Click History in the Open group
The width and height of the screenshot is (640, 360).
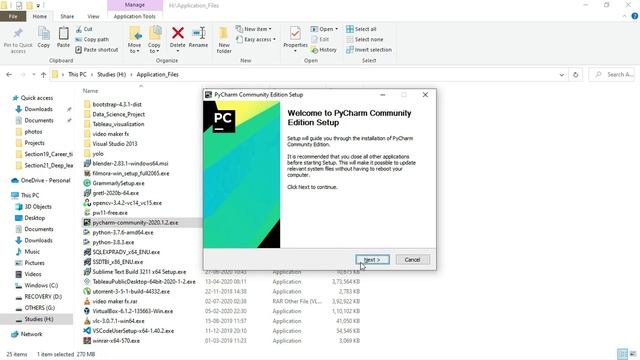[324, 50]
